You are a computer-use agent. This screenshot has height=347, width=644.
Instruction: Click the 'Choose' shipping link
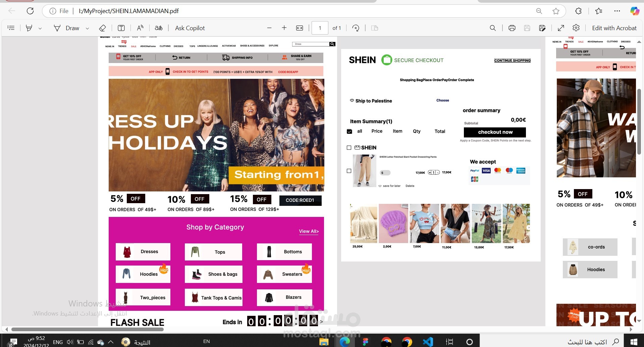(442, 100)
